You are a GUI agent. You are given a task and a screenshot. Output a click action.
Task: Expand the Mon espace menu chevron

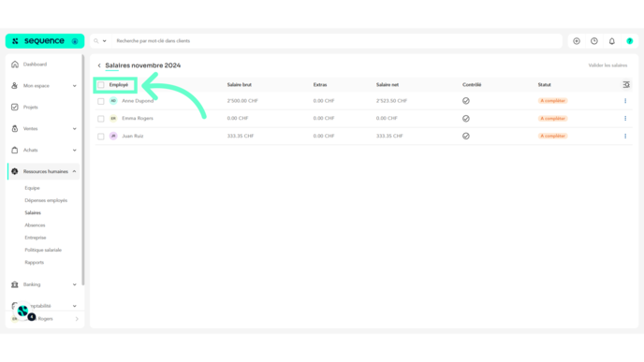coord(74,86)
